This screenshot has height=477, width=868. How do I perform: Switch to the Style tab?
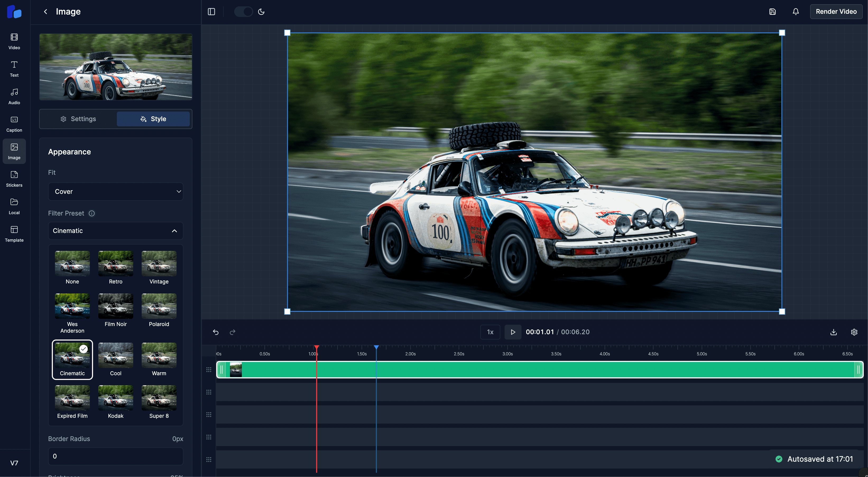pos(153,119)
